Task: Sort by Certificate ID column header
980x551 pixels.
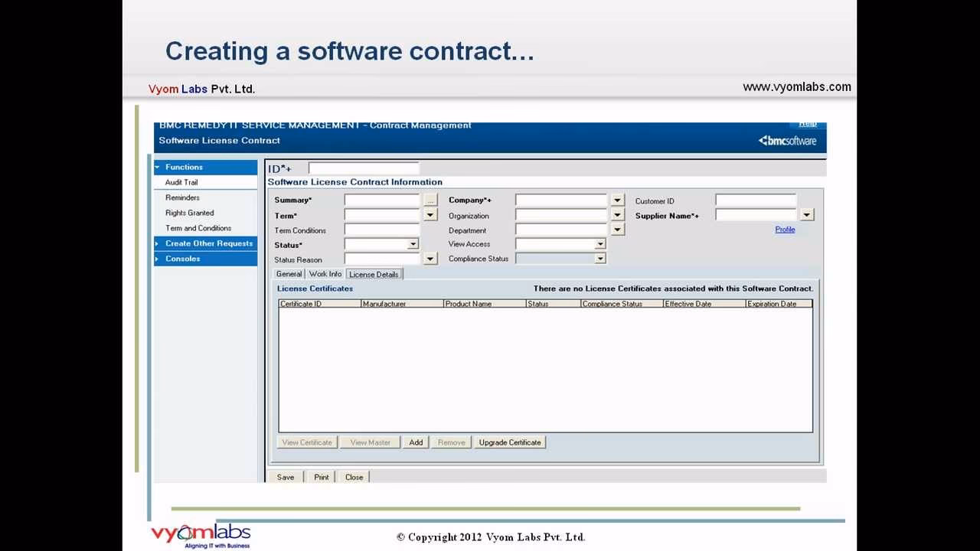Action: 319,304
